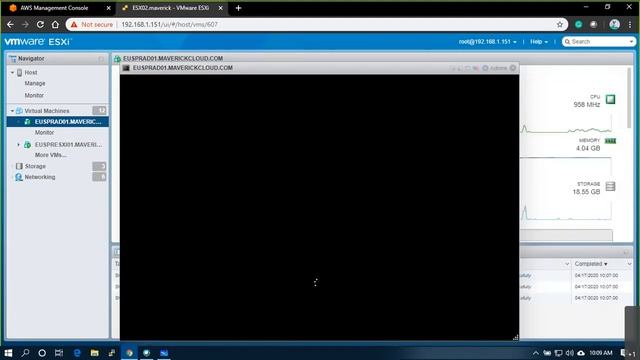This screenshot has height=360, width=640.
Task: Expand the EUSPRESXI01.MAVERI... VM node
Action: tap(18, 145)
